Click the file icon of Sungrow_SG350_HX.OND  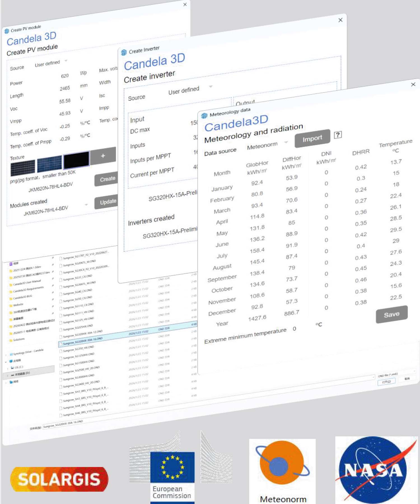pos(61,351)
